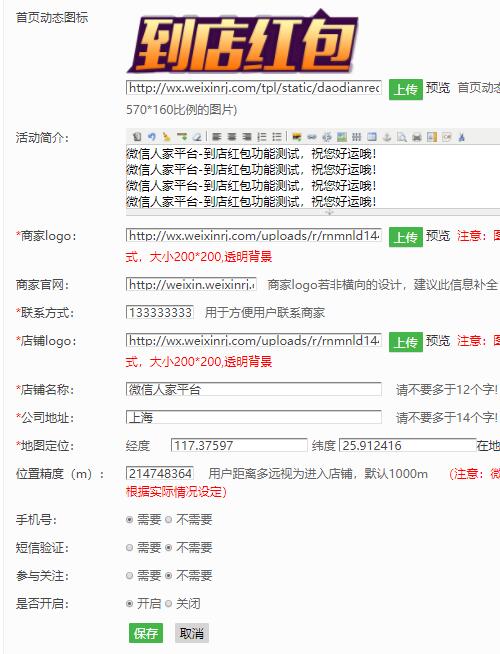
Task: Click the green arrow quick-format icon
Action: point(181,136)
